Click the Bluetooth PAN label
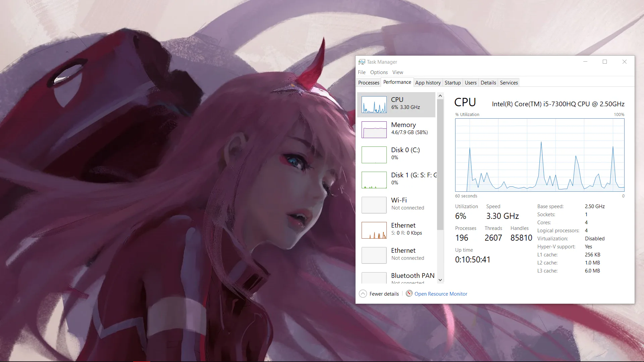 tap(413, 276)
